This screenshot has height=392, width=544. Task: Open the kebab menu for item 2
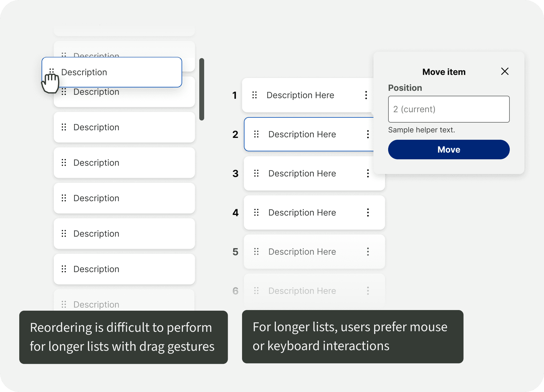tap(368, 134)
